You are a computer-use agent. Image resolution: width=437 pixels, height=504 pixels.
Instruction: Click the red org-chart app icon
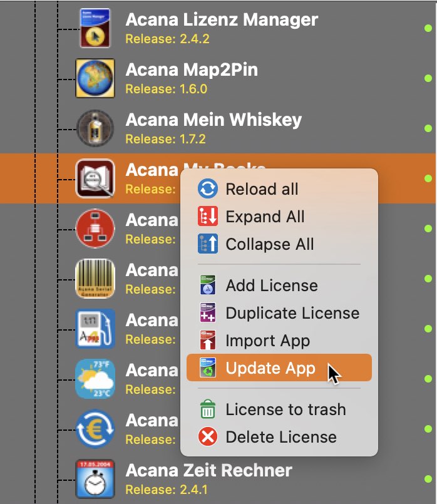95,229
